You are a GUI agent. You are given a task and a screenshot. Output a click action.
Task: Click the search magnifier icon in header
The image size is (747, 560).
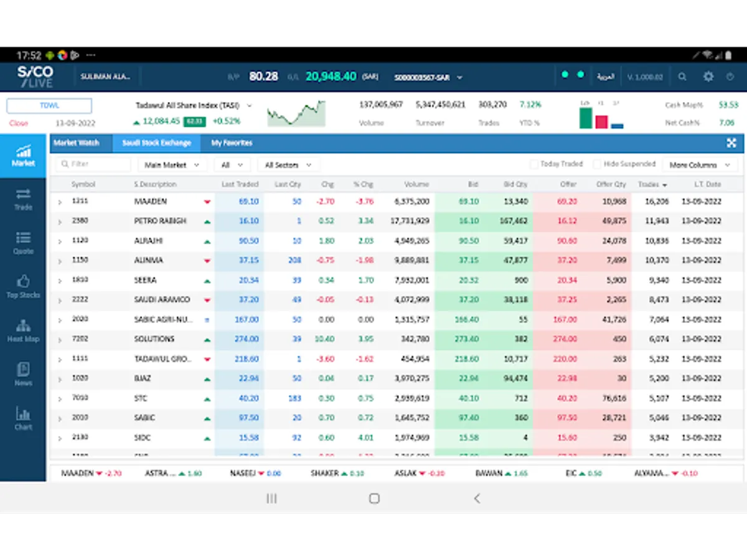coord(683,77)
